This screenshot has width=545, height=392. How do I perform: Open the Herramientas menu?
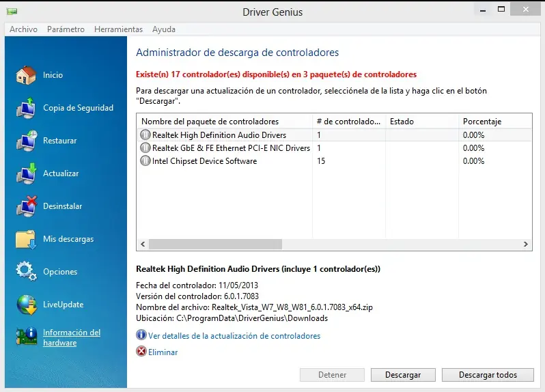tap(119, 29)
